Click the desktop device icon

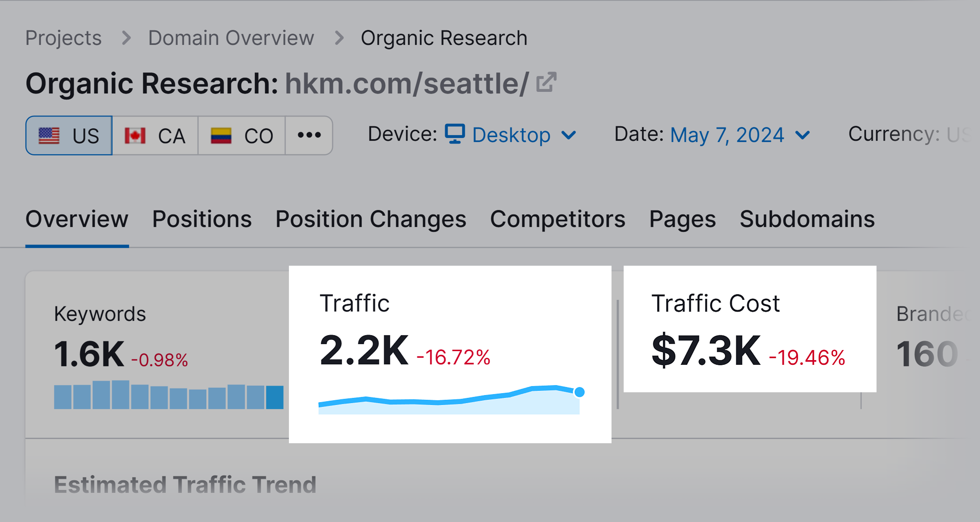click(x=455, y=134)
